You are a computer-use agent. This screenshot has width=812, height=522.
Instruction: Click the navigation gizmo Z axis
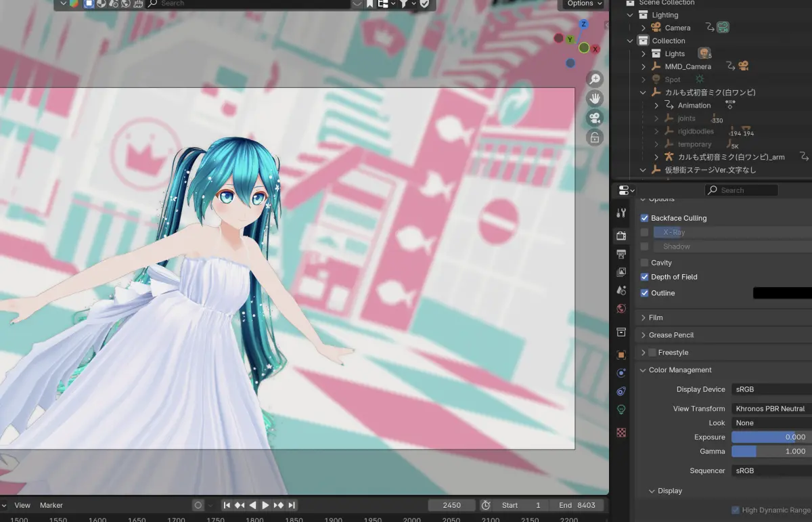[583, 24]
